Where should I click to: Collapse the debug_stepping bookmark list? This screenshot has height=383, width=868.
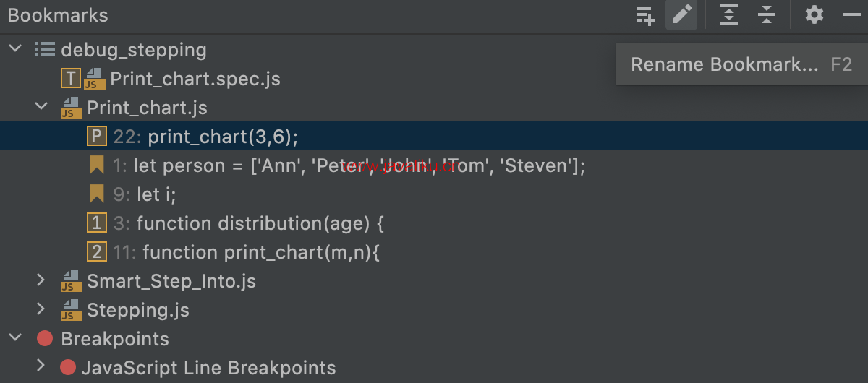[x=14, y=50]
